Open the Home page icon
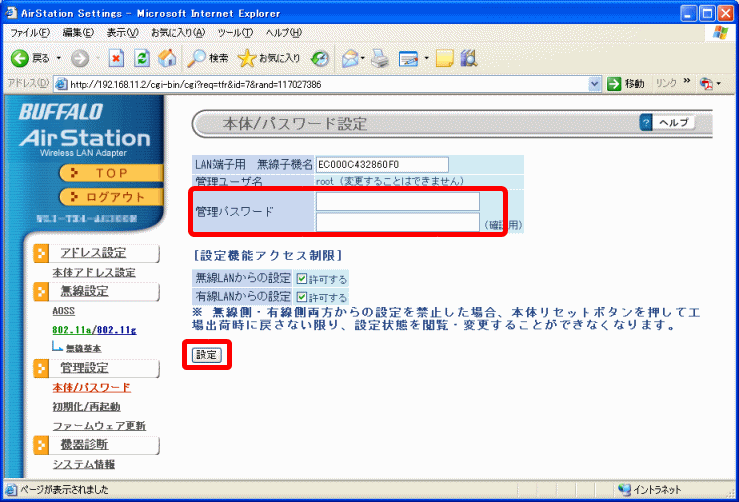Image resolution: width=739 pixels, height=502 pixels. pyautogui.click(x=167, y=58)
